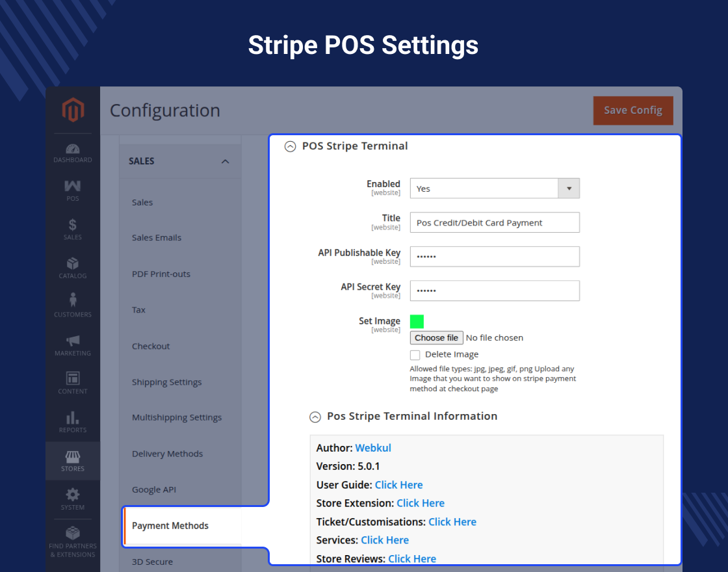The width and height of the screenshot is (728, 572).
Task: Click the Magento logo icon
Action: [73, 110]
